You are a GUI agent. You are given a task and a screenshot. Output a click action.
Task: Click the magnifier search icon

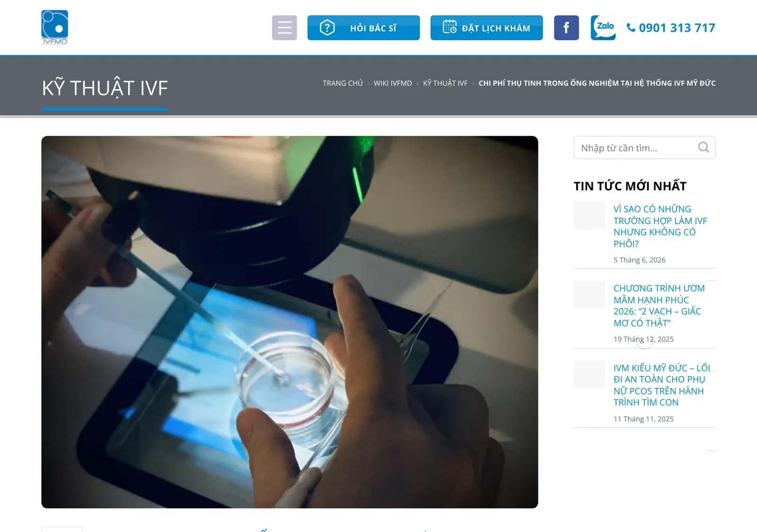click(704, 148)
